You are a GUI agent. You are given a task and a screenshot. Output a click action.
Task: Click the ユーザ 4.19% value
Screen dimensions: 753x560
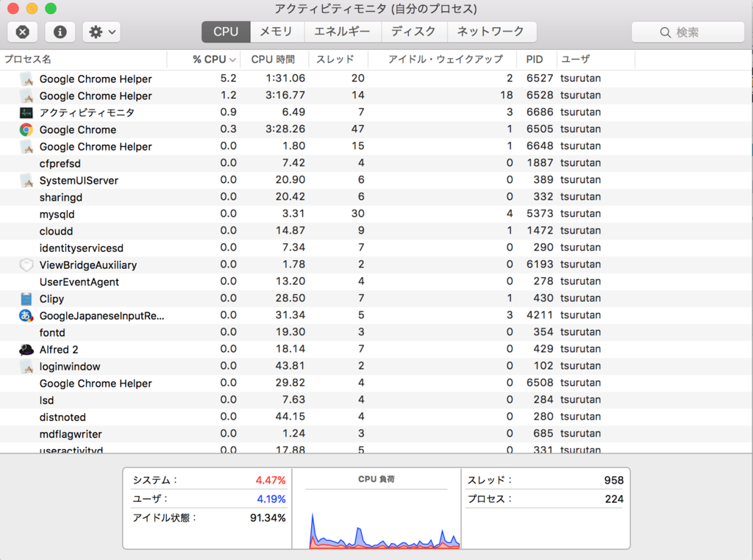pos(271,499)
